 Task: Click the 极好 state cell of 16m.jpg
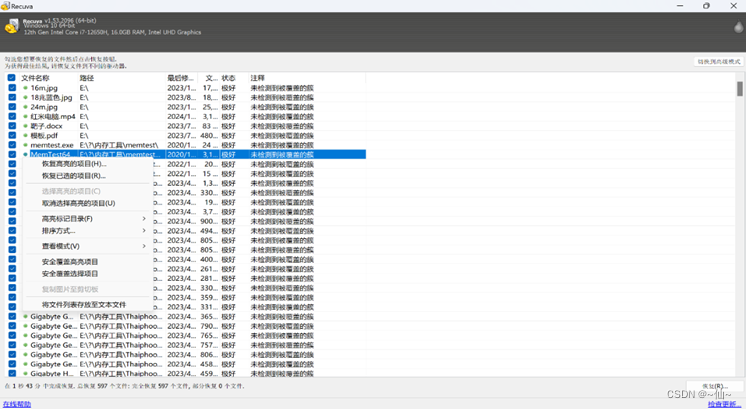point(228,88)
